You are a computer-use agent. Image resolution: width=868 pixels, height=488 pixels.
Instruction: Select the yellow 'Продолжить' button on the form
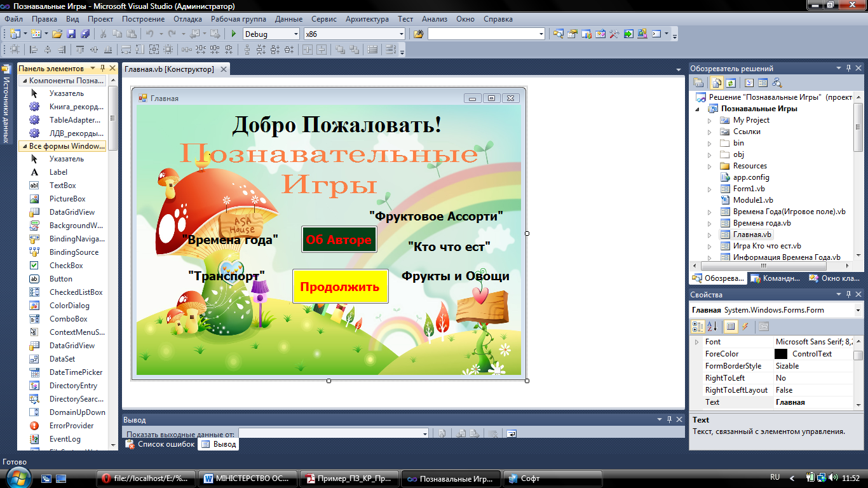coord(340,286)
